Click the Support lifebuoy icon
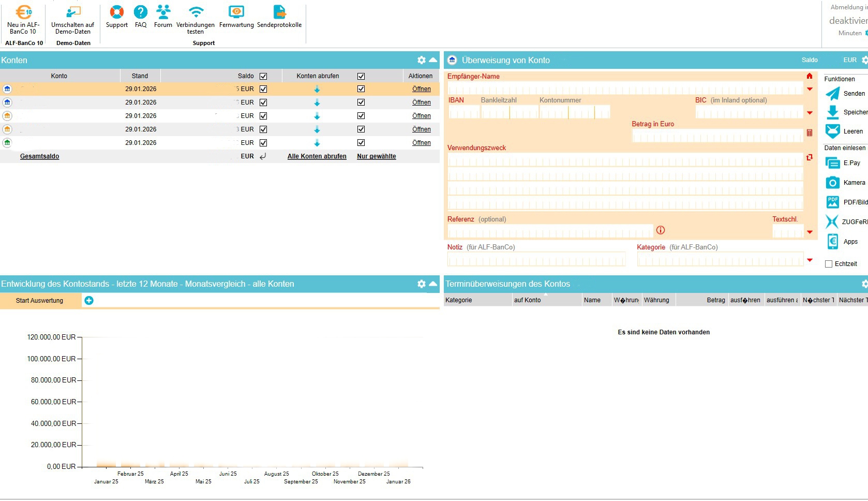The height and width of the screenshot is (501, 868). (117, 12)
